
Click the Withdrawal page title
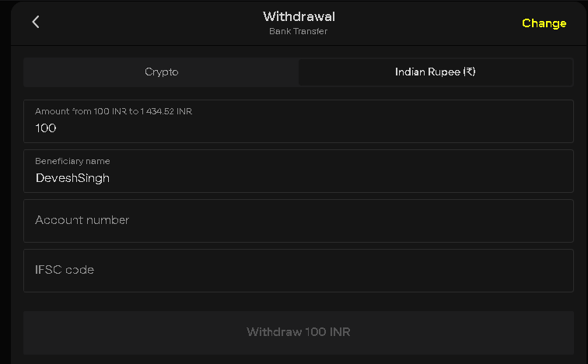(299, 16)
